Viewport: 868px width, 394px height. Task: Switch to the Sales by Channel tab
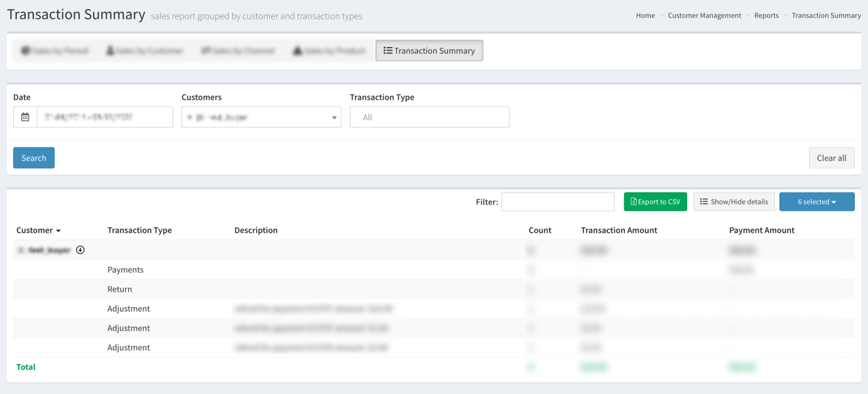[237, 51]
